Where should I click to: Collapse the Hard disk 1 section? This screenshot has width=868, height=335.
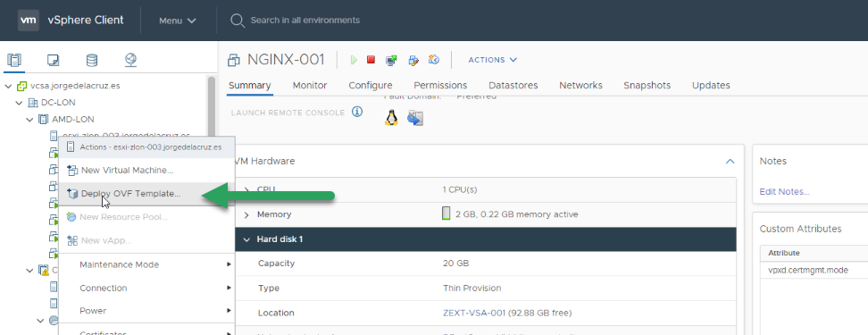[x=246, y=239]
